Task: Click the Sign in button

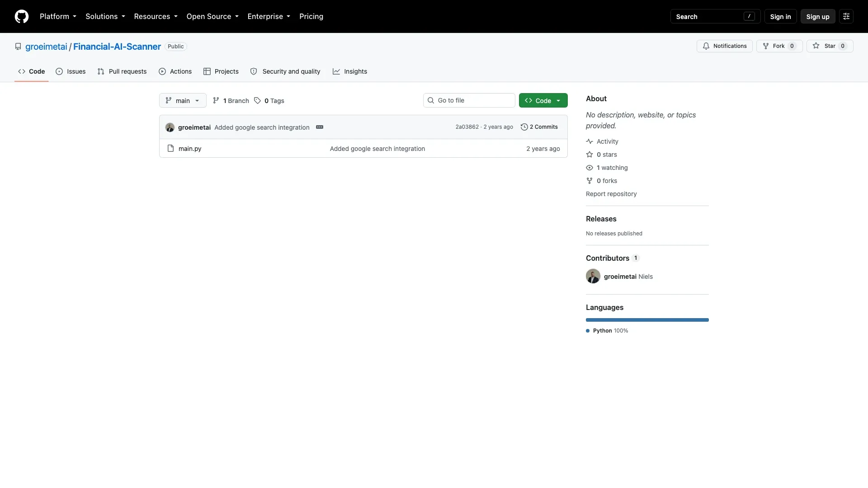Action: pos(780,16)
